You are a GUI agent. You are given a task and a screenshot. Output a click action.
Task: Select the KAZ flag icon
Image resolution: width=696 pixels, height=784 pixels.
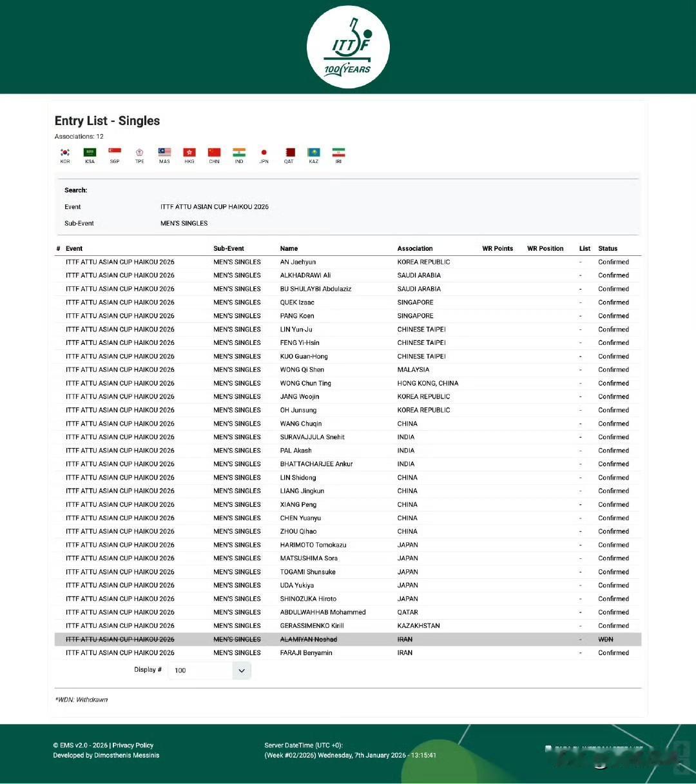pyautogui.click(x=313, y=153)
